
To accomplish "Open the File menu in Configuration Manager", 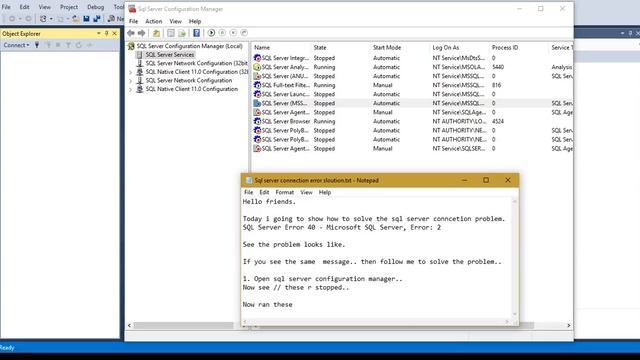I will click(x=133, y=21).
